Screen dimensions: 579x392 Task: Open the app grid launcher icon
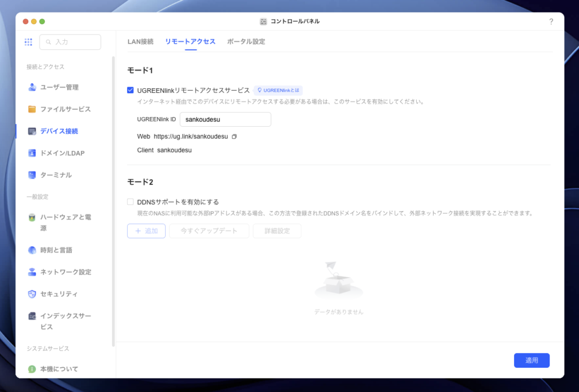point(28,42)
